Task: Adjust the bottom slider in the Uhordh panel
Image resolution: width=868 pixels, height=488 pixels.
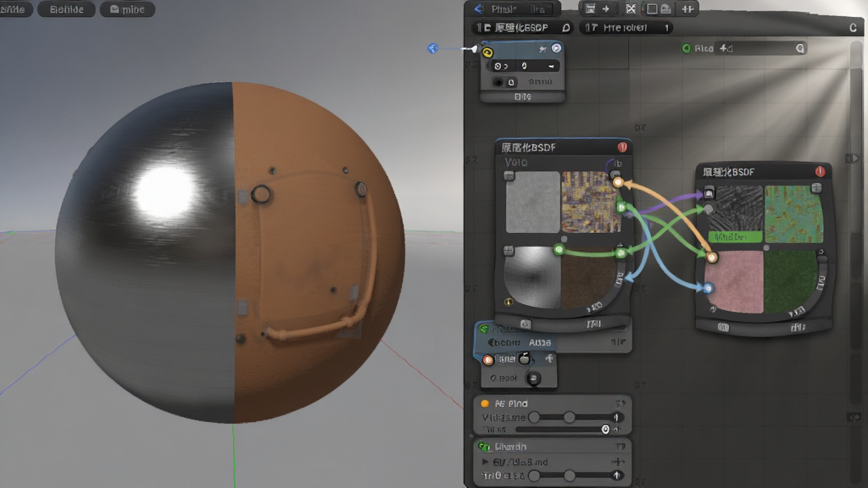Action: (576, 475)
